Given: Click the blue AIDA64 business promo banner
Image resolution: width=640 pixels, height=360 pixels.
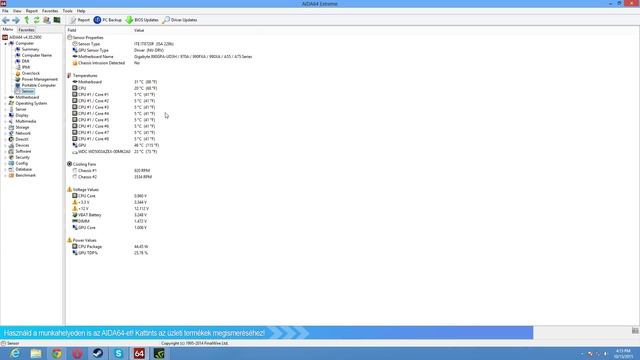Looking at the screenshot, I should (267, 333).
